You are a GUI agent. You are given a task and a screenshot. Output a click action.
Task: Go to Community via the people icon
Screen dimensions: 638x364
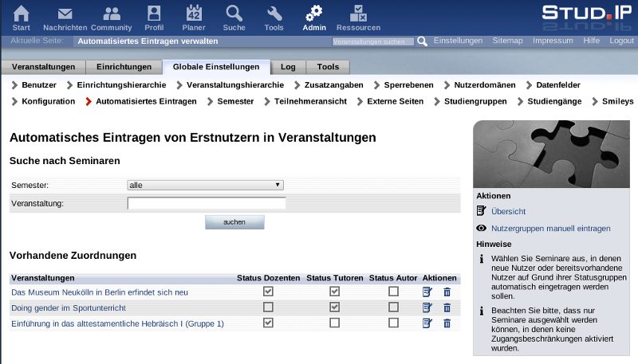click(111, 14)
